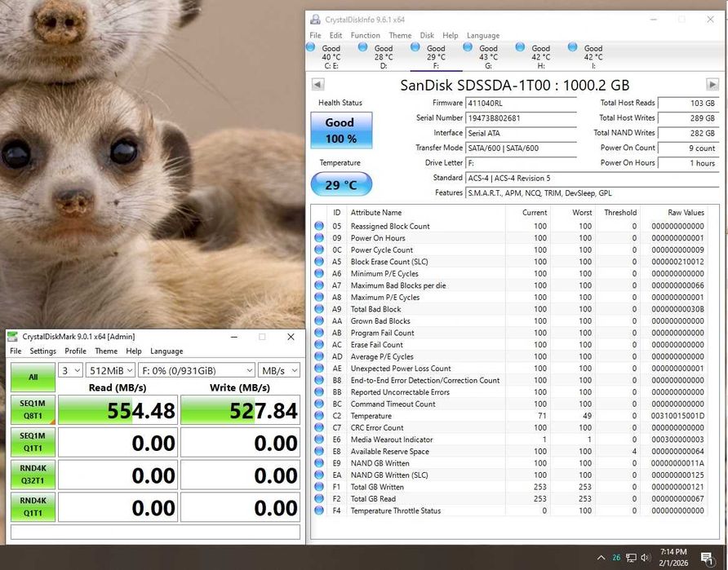Click status orb of Program Fail Count row

point(319,333)
